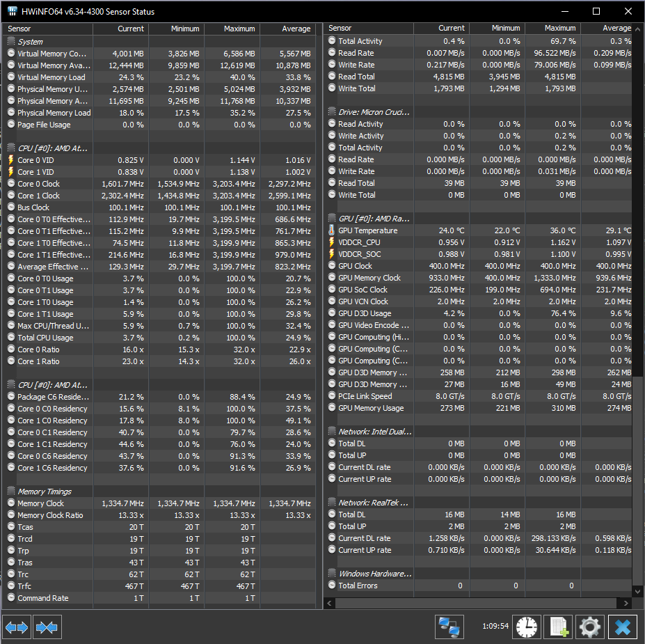Click the System group chip icon

tap(11, 41)
